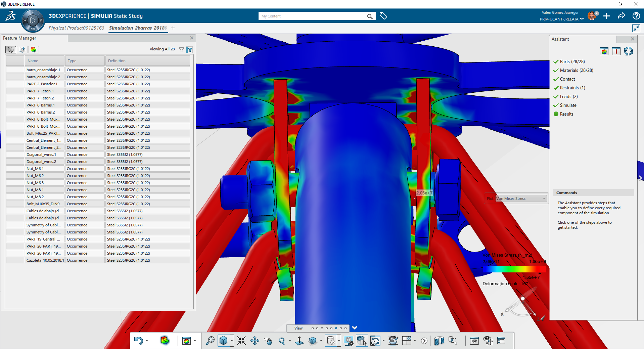Switch to Physical Product00125163 tab
This screenshot has width=644, height=349.
coord(77,28)
